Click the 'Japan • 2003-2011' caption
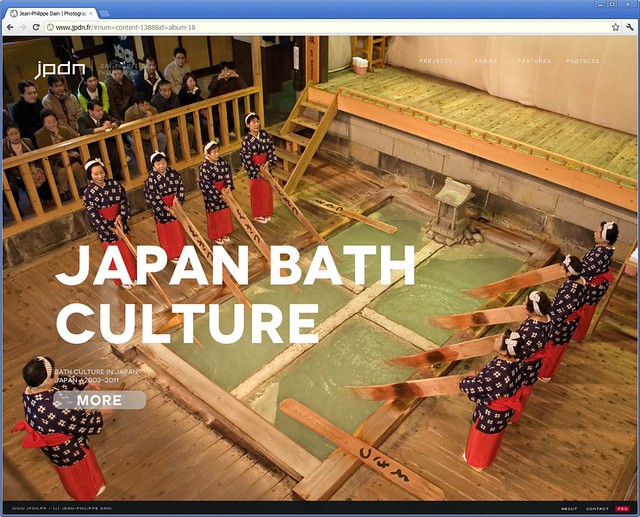 point(87,380)
